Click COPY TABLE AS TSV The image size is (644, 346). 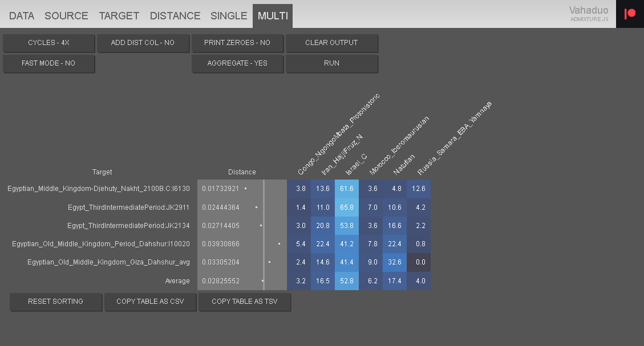tap(244, 302)
